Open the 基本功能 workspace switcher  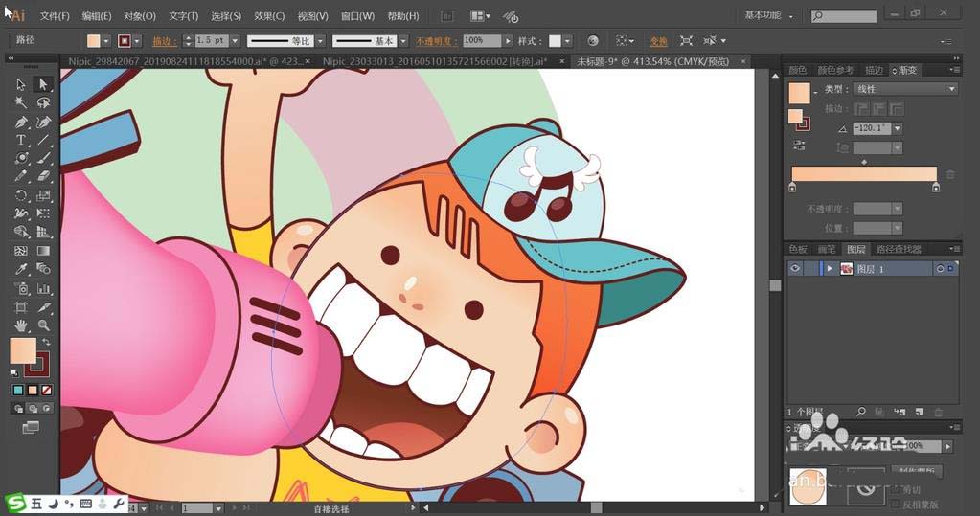click(x=768, y=15)
